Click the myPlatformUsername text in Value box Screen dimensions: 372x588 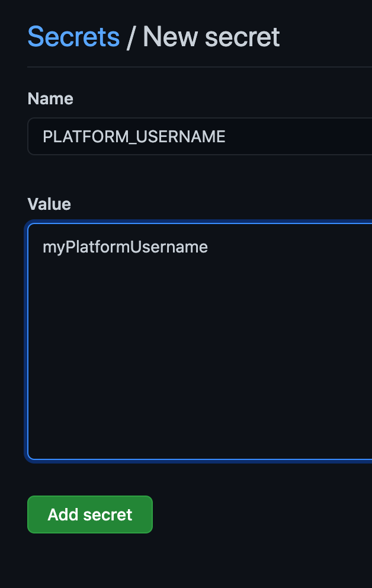tap(125, 247)
